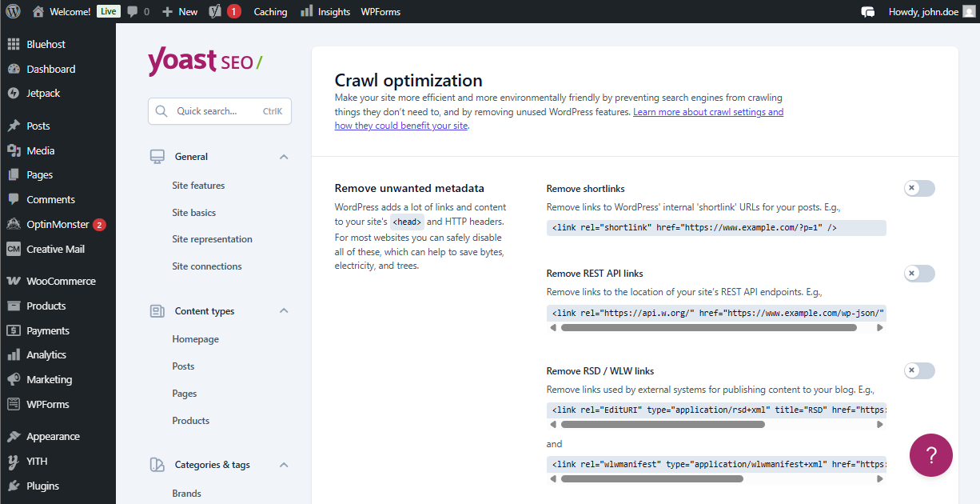Click Caching in the top admin bar
980x504 pixels.
coord(270,11)
